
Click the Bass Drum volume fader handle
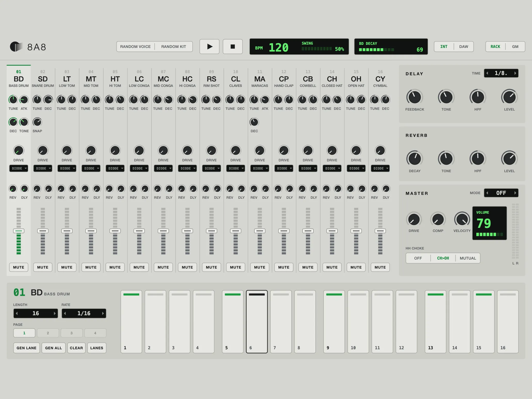click(19, 231)
